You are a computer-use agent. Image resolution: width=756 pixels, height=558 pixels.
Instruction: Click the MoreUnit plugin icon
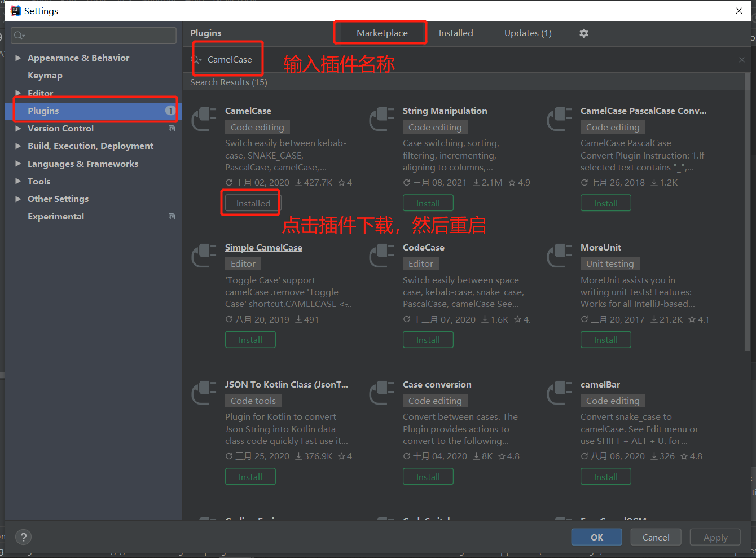tap(560, 256)
